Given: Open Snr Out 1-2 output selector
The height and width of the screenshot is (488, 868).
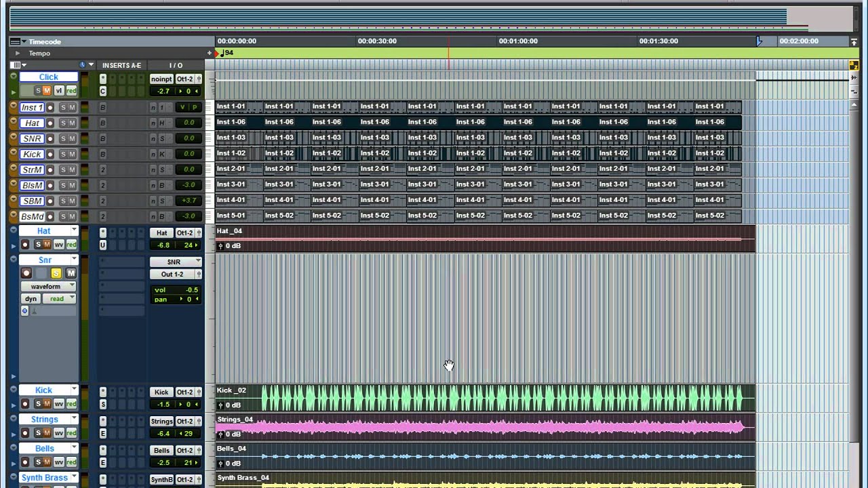Looking at the screenshot, I should coord(176,274).
